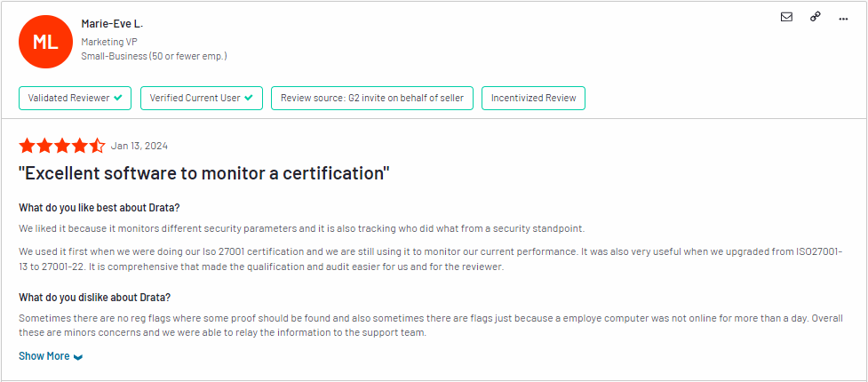Select the Verified Current User badge

(x=202, y=98)
